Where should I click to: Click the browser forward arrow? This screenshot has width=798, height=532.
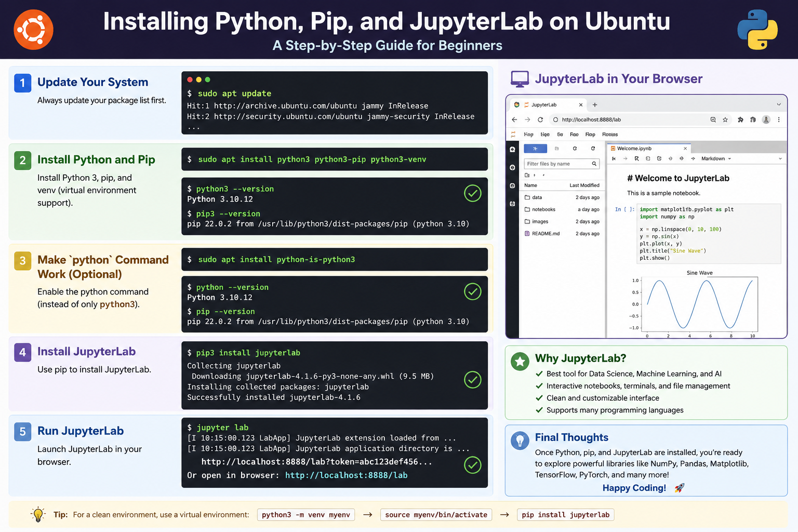tap(527, 119)
